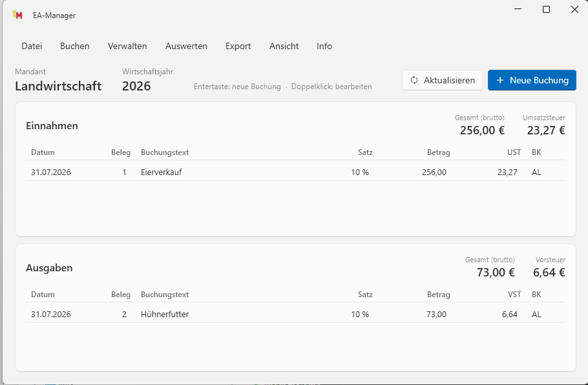Click the date in the Hühnerfutter row

click(x=50, y=315)
